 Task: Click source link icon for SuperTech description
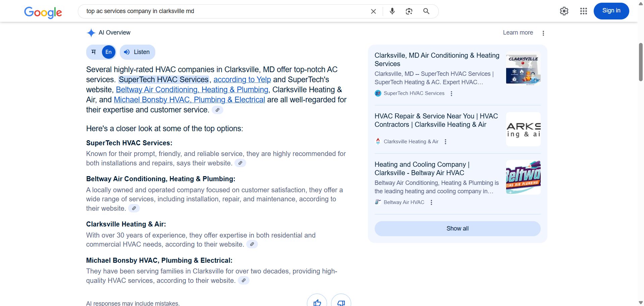tap(240, 163)
